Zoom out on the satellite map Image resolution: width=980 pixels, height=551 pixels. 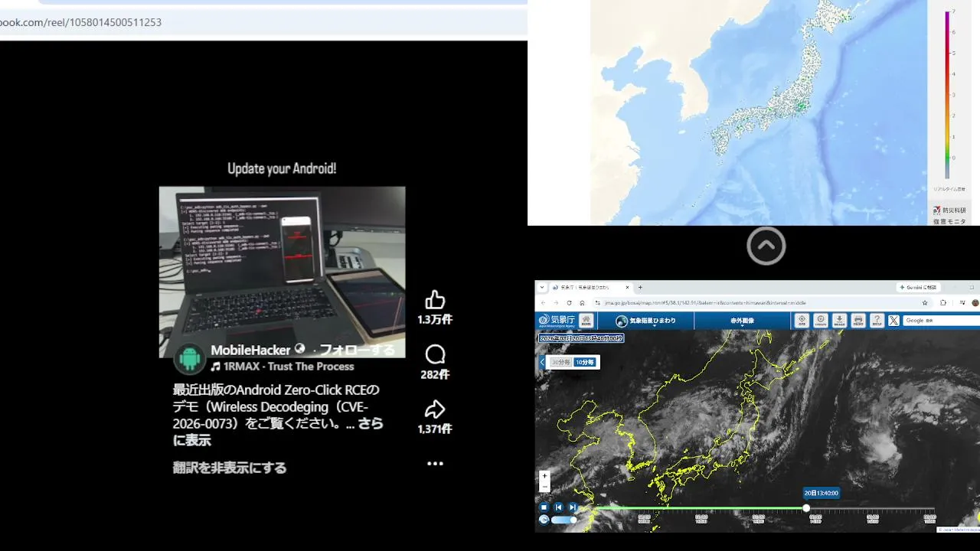(544, 487)
